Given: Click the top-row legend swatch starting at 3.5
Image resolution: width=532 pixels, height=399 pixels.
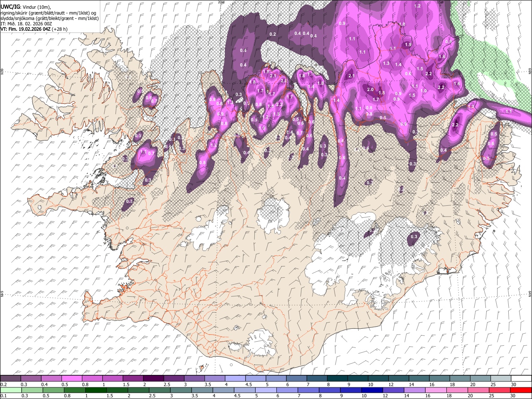Looking at the screenshot, I should pyautogui.click(x=214, y=379).
